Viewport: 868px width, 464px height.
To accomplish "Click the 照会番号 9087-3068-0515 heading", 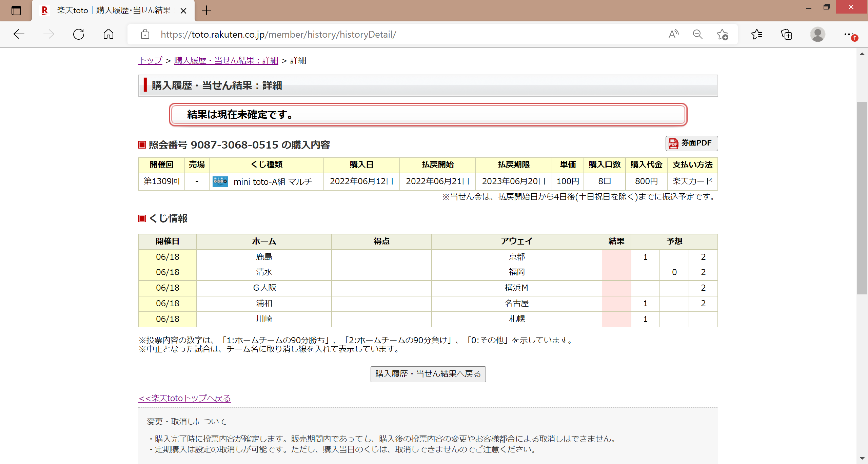I will [x=239, y=145].
